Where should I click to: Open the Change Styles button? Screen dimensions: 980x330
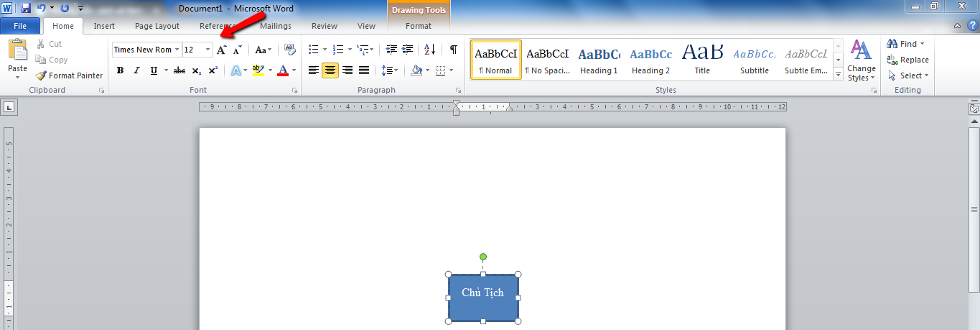click(861, 61)
